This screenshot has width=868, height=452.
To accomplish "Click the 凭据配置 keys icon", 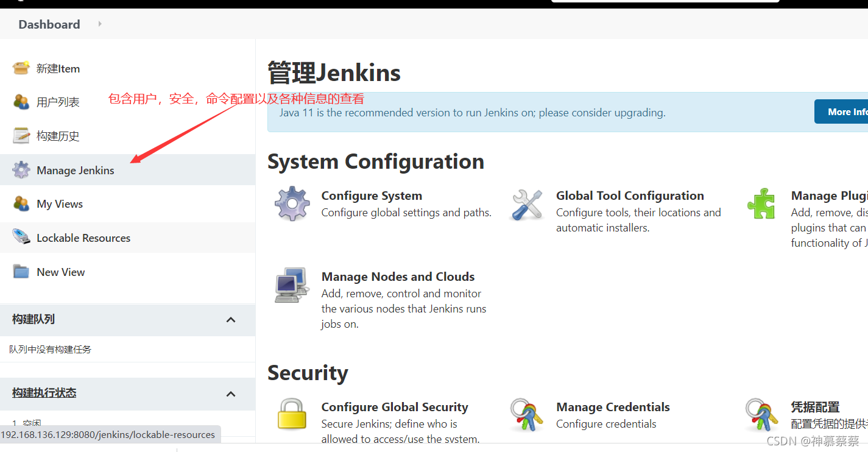I will coord(761,415).
